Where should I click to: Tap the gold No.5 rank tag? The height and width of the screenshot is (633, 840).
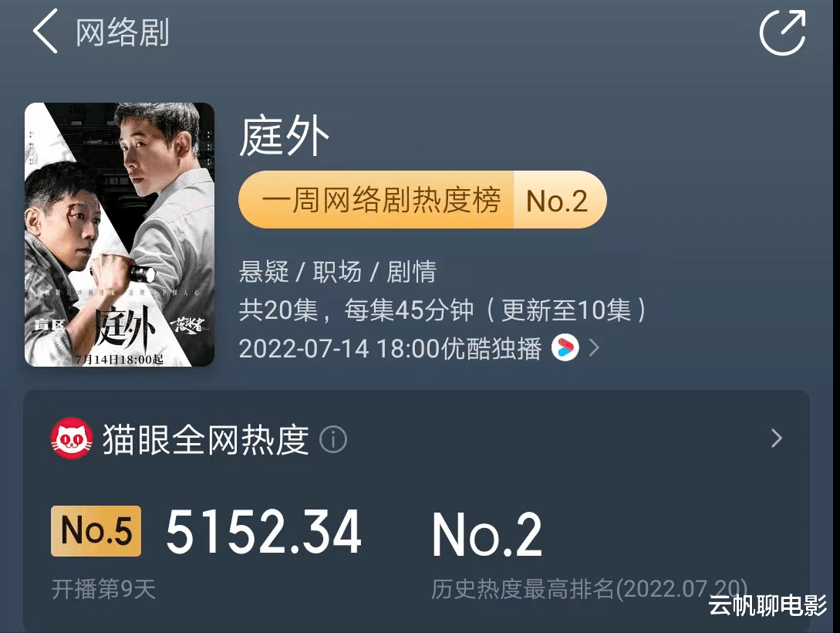click(x=96, y=530)
